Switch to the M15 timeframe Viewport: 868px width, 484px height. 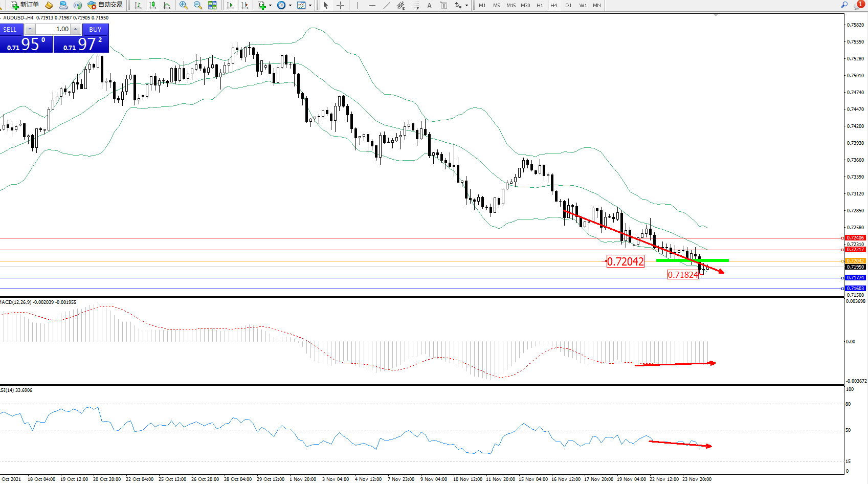click(511, 5)
